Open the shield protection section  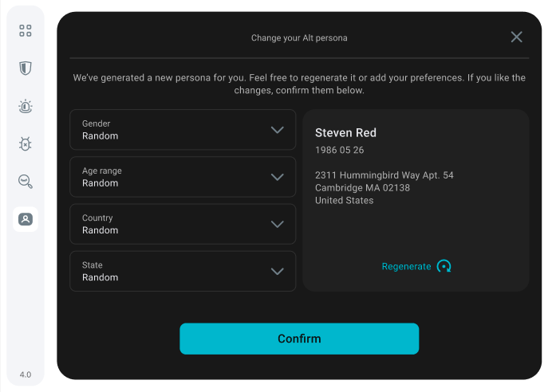tap(26, 68)
